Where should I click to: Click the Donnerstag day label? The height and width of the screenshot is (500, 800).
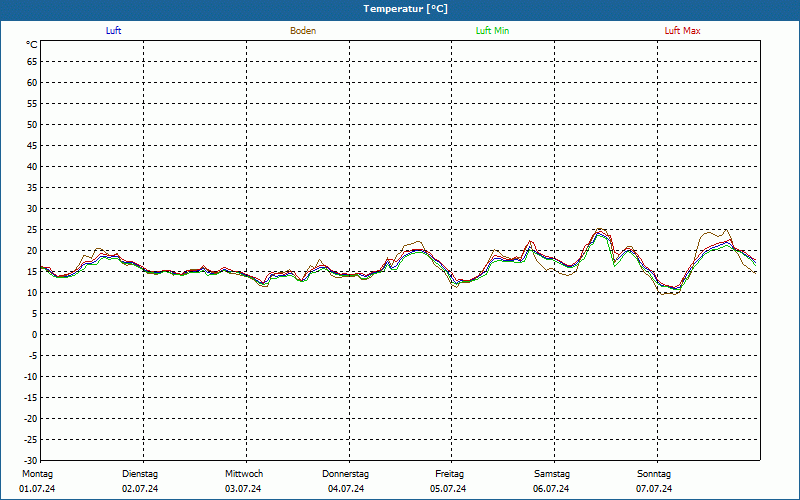[x=345, y=474]
